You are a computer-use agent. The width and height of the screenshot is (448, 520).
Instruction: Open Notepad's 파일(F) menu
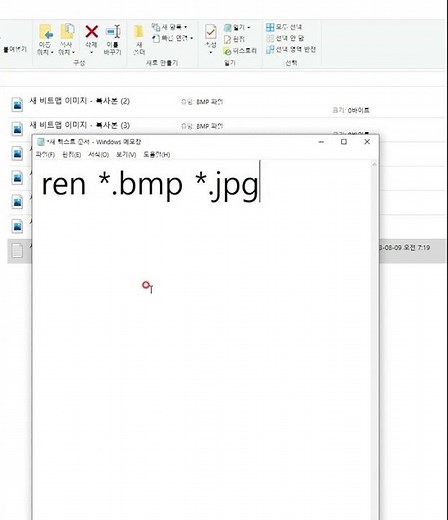[45, 155]
